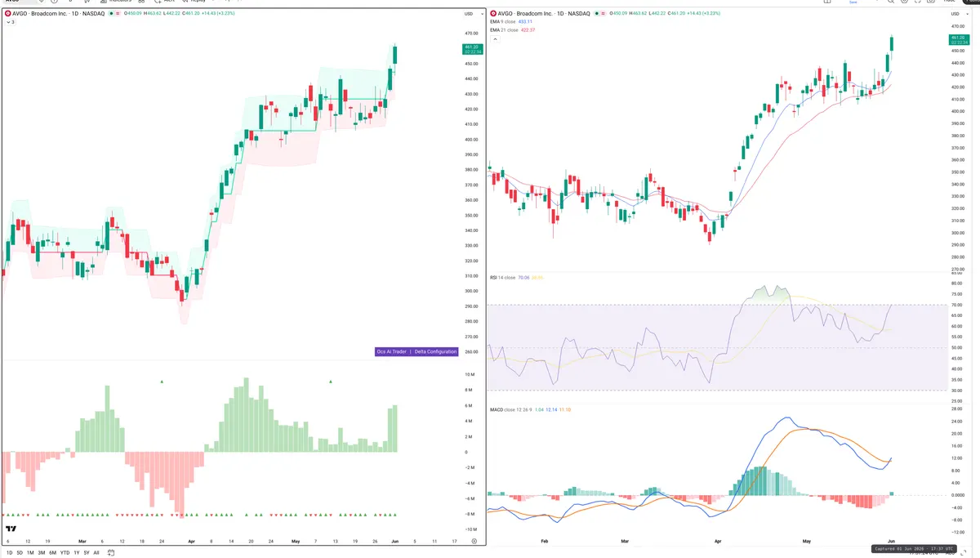Click green market status dot in left chart
Image resolution: width=980 pixels, height=558 pixels.
tap(111, 13)
